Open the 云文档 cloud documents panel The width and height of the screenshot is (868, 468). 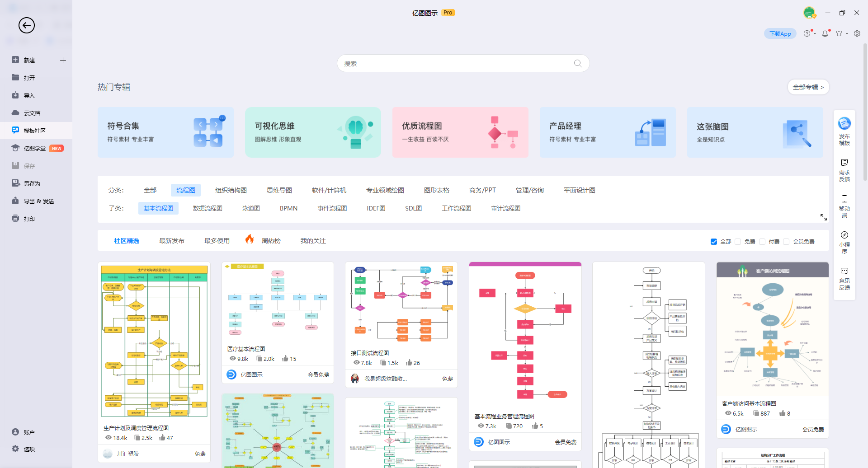point(30,113)
